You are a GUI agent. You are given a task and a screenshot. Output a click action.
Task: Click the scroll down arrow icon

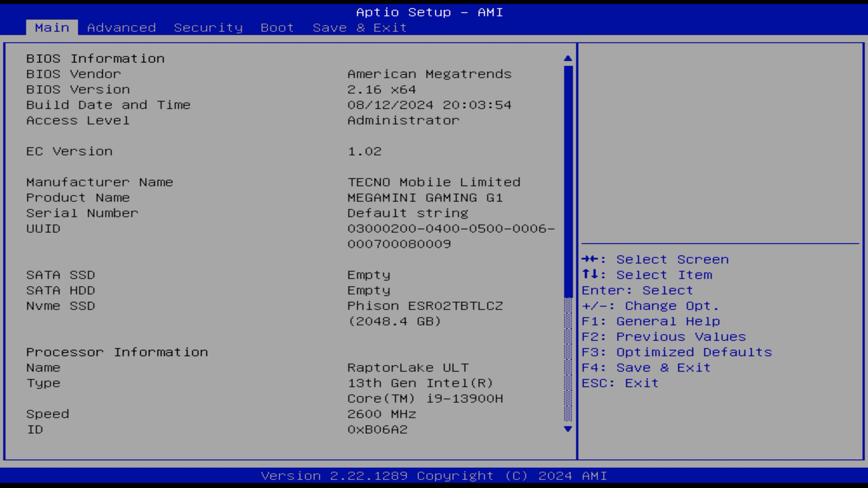(568, 429)
